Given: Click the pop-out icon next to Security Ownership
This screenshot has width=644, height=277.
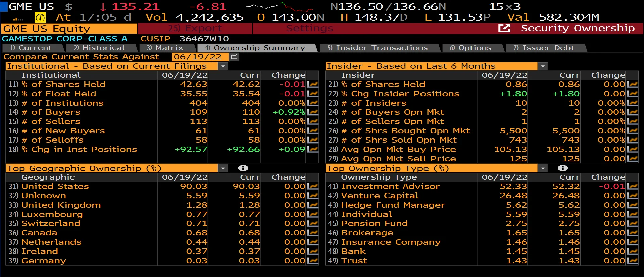Looking at the screenshot, I should pos(504,29).
